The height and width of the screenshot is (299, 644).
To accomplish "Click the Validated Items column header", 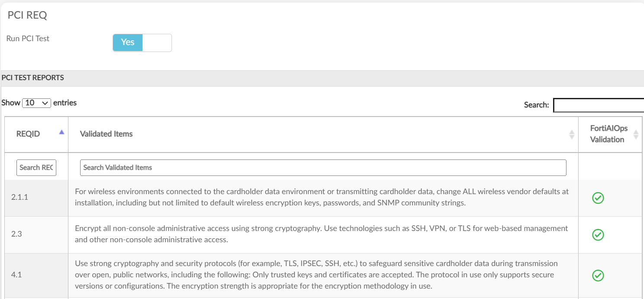I will click(x=106, y=133).
